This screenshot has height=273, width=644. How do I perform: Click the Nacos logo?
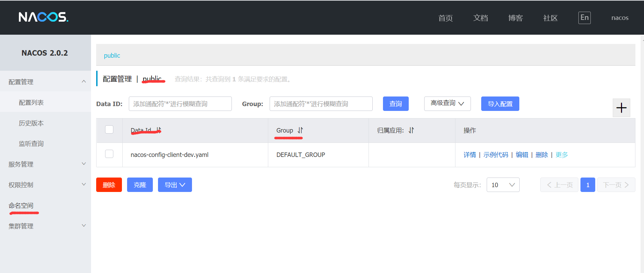click(44, 17)
